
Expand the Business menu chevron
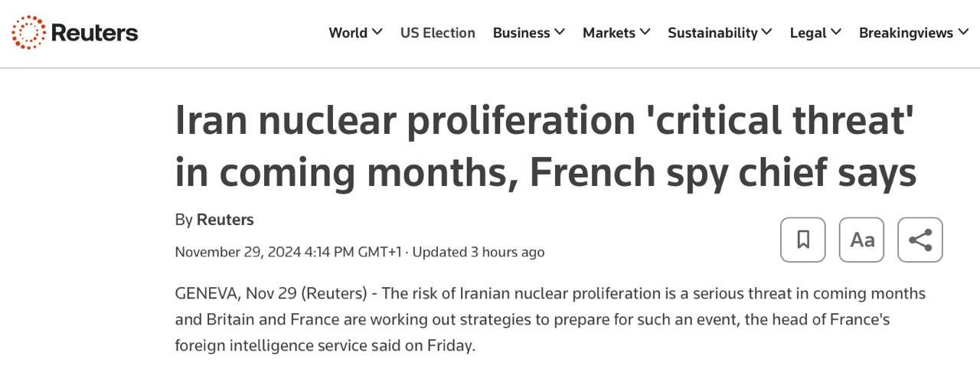tap(560, 32)
